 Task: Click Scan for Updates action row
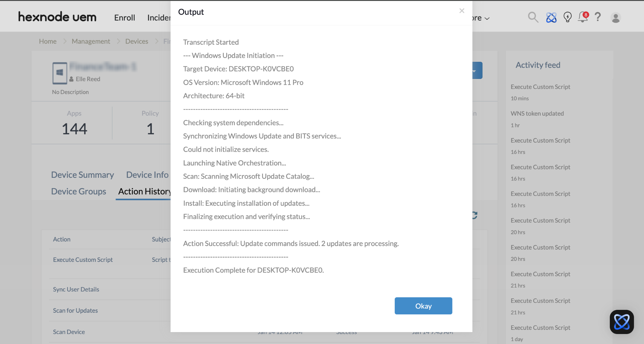75,311
